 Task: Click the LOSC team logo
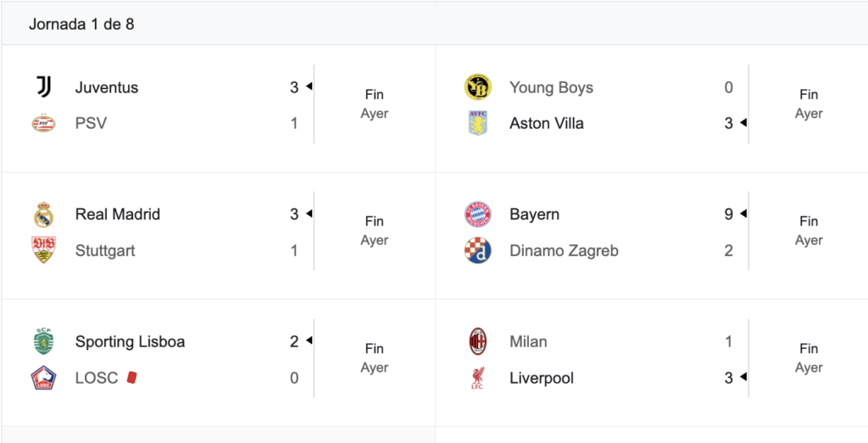44,378
